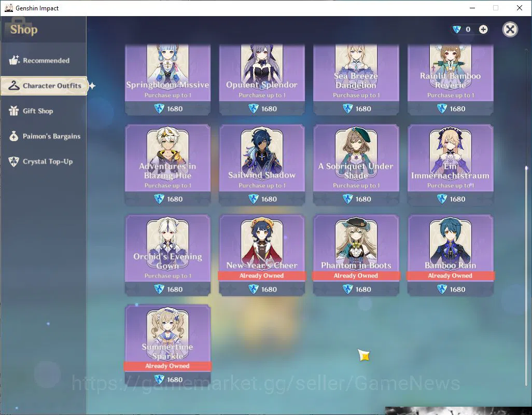Viewport: 532px width, 415px height.
Task: Open the Gift Shop tab
Action: click(x=43, y=111)
